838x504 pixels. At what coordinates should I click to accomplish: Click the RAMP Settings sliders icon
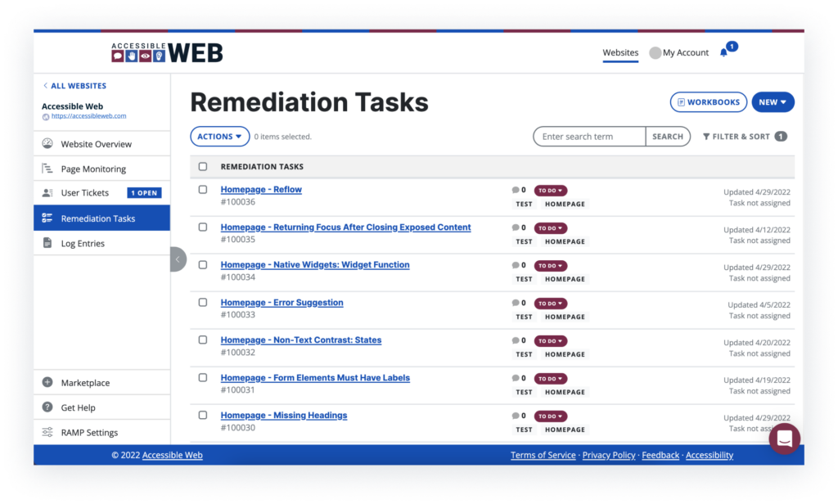click(x=47, y=432)
